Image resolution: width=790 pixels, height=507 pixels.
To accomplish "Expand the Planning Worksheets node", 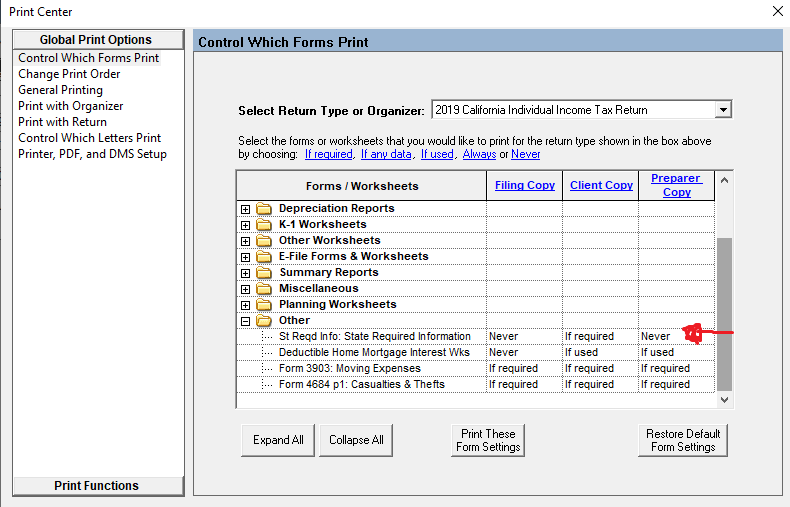I will [246, 304].
